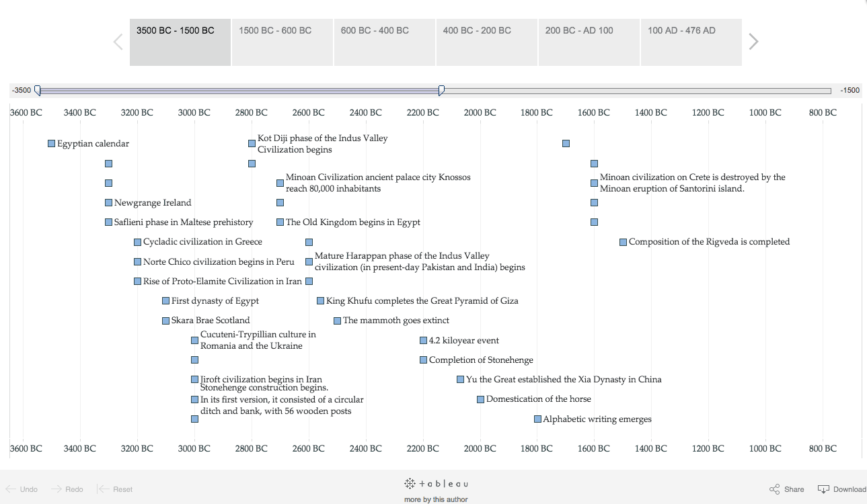Toggle the Newgrange Ireland marker selection

point(108,202)
